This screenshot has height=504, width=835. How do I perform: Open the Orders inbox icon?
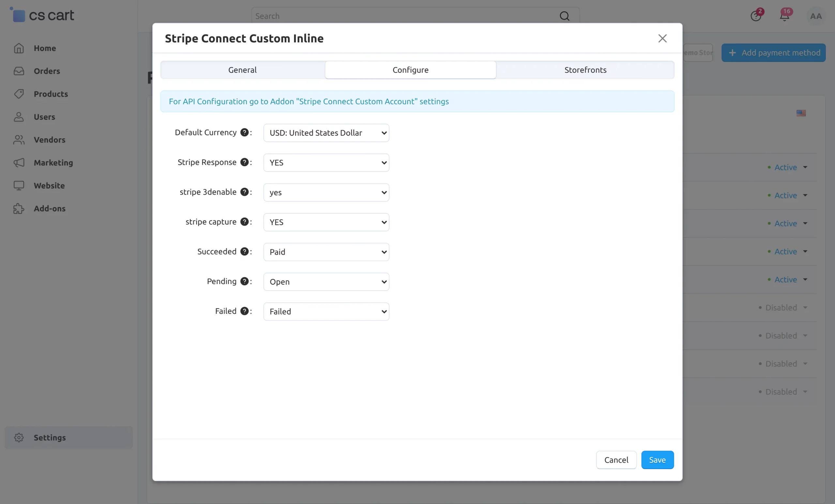click(19, 71)
